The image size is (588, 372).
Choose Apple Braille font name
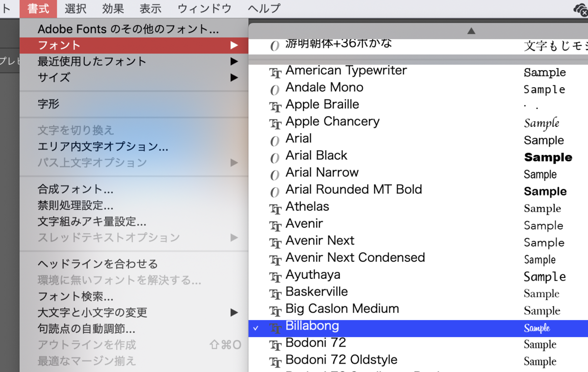[322, 104]
